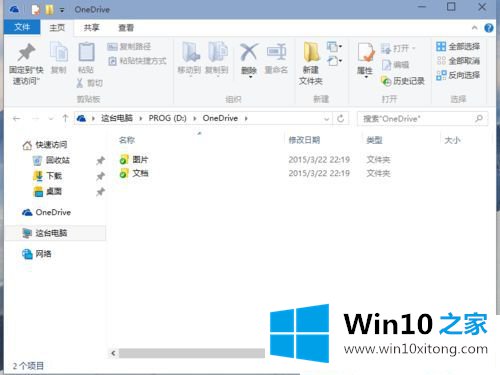The width and height of the screenshot is (500, 375).
Task: Click the Open button in ribbon
Action: tap(398, 49)
